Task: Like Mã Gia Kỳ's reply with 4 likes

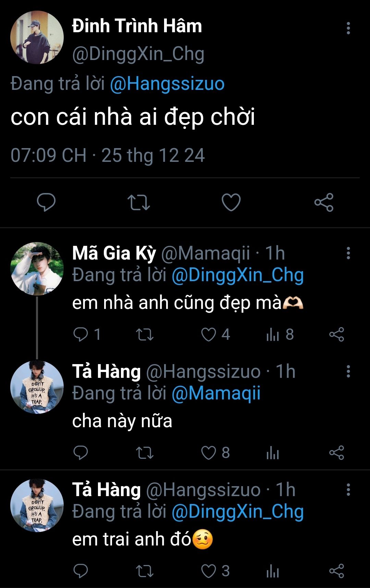Action: pyautogui.click(x=209, y=335)
